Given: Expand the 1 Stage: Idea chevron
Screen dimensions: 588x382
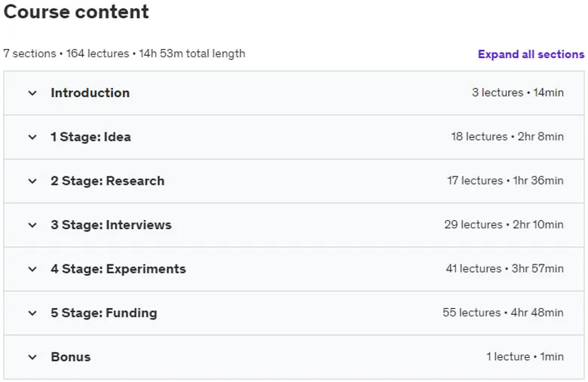Looking at the screenshot, I should 32,137.
